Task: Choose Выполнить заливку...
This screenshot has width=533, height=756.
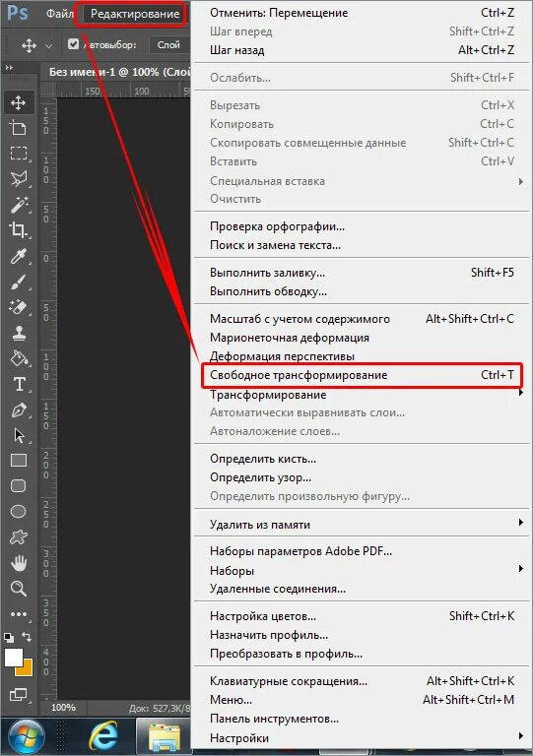Action: tap(362, 273)
